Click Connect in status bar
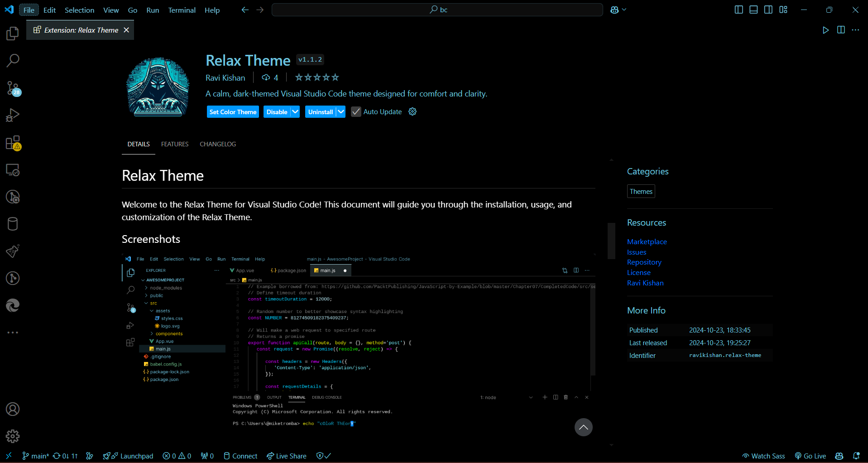Image resolution: width=868 pixels, height=463 pixels. click(240, 456)
